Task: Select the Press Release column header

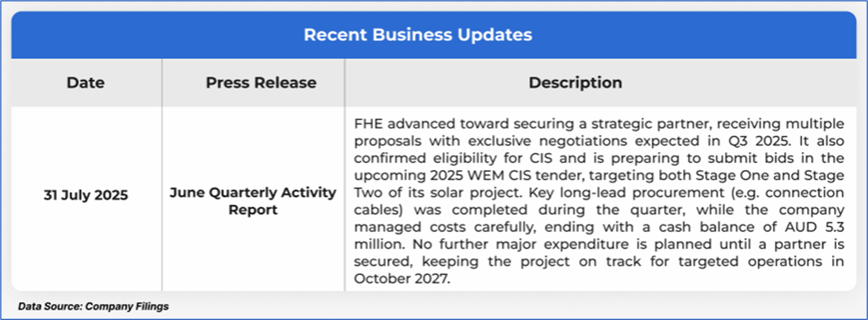Action: point(261,83)
